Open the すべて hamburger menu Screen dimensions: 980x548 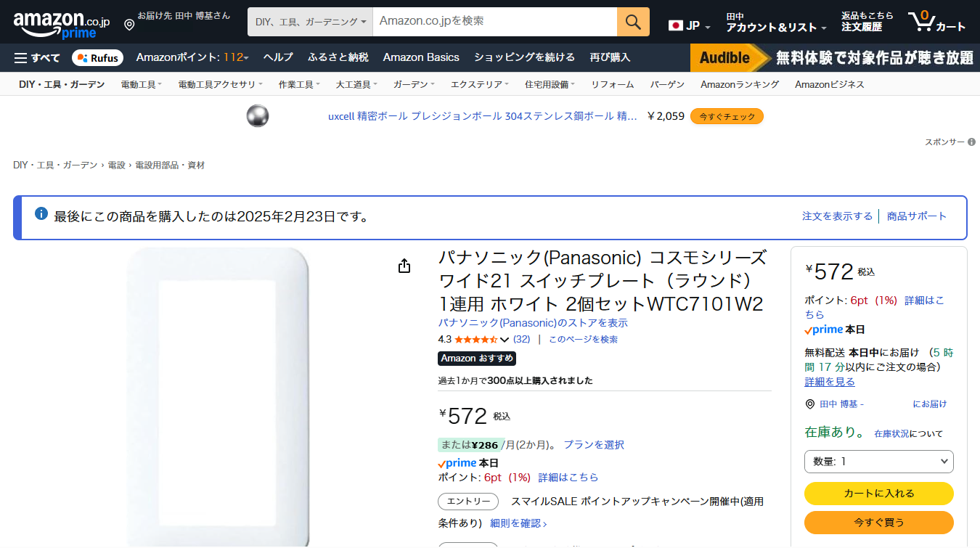pyautogui.click(x=37, y=57)
